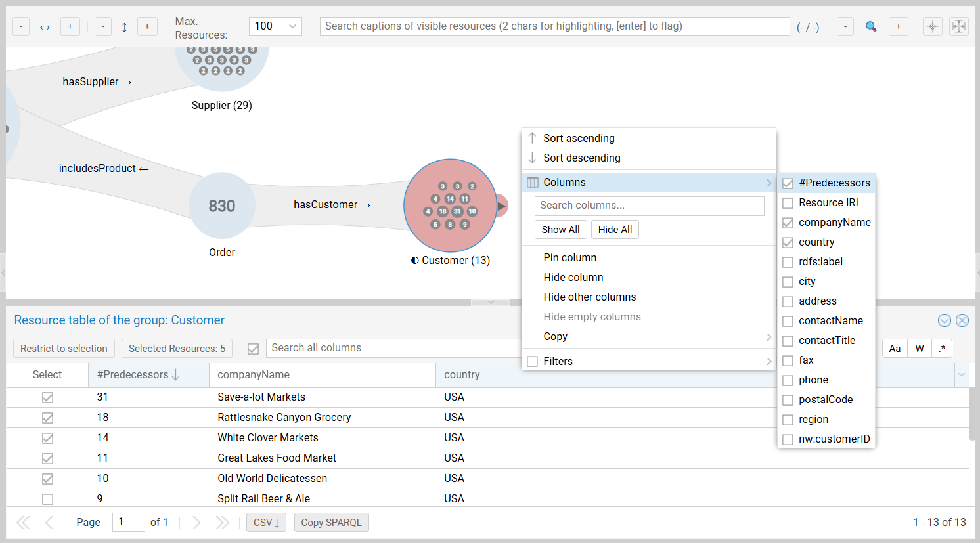Select the Split Rail Beer & Ale row checkbox
The width and height of the screenshot is (980, 543).
(x=47, y=499)
